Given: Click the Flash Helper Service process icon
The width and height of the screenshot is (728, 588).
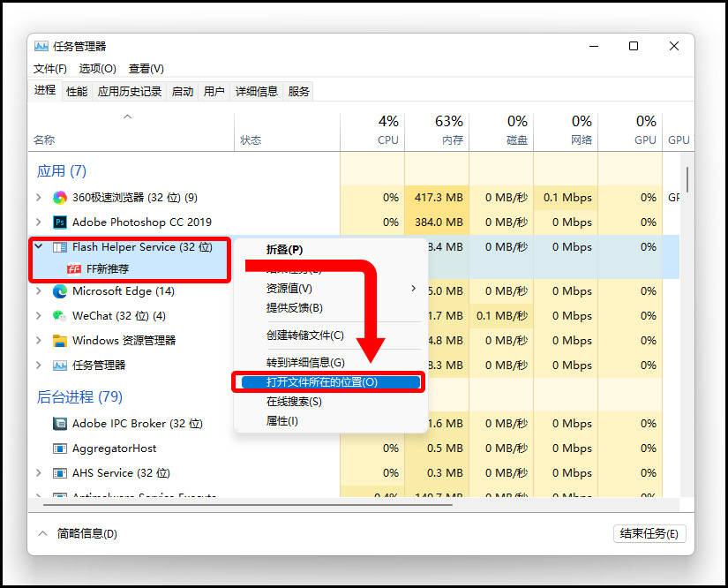Looking at the screenshot, I should click(60, 247).
